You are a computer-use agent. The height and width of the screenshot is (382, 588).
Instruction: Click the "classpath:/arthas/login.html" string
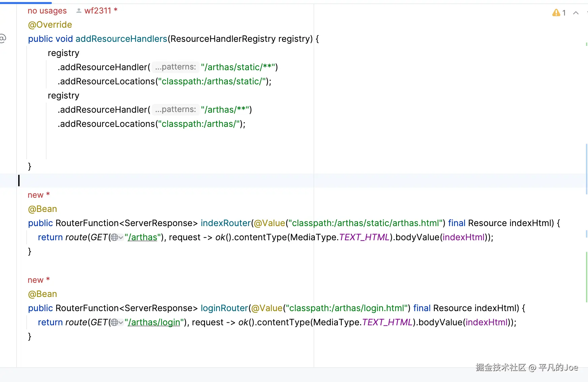click(x=347, y=308)
